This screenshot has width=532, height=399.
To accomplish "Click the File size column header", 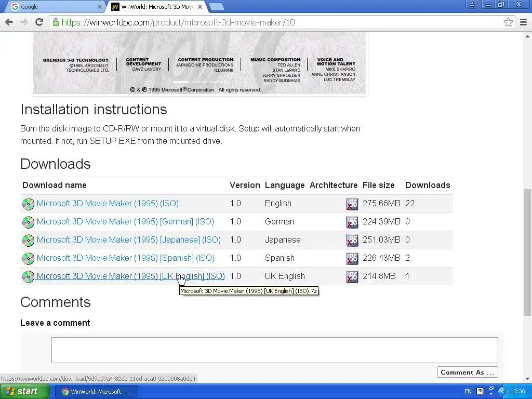I will tap(378, 185).
